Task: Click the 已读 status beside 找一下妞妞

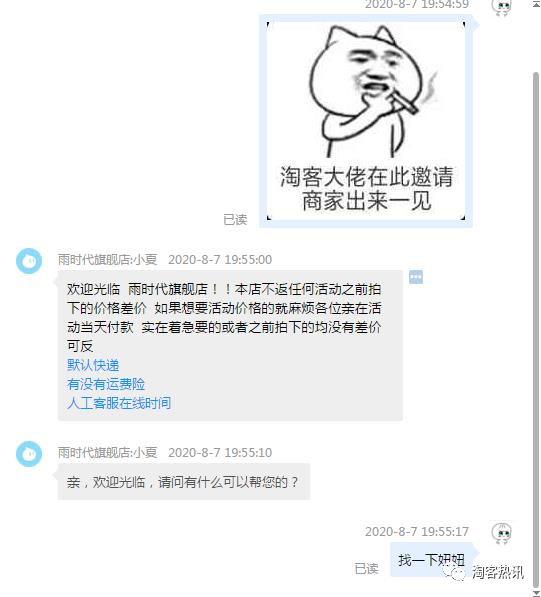Action: pos(367,568)
